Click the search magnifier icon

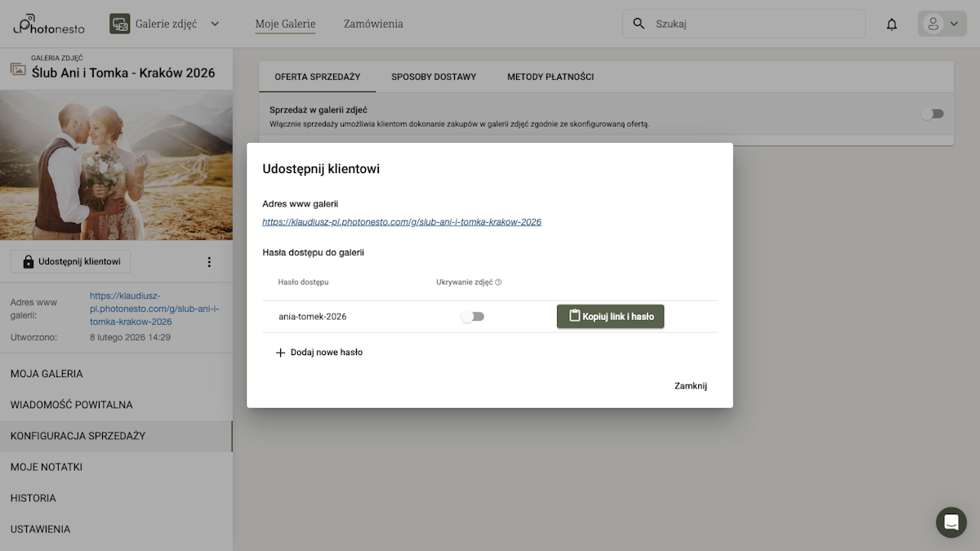[639, 24]
